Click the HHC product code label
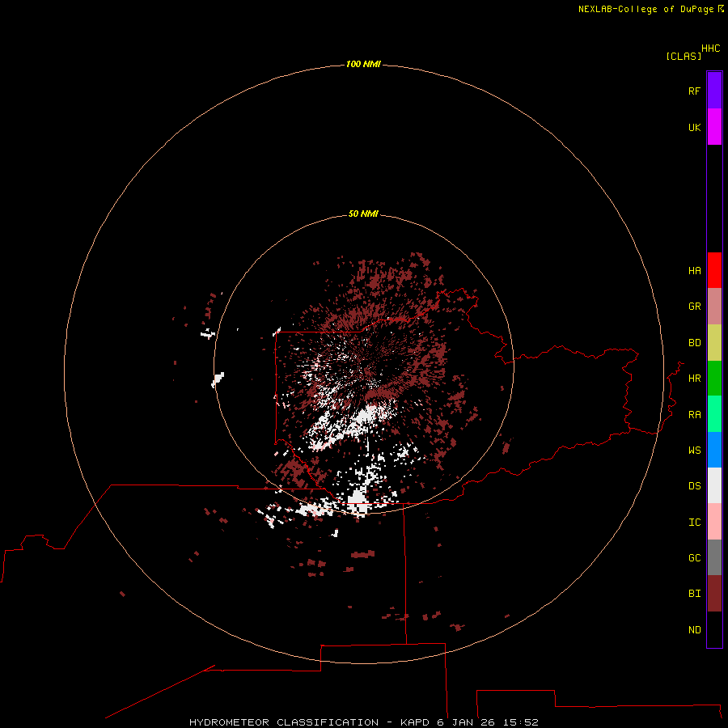 coord(710,49)
